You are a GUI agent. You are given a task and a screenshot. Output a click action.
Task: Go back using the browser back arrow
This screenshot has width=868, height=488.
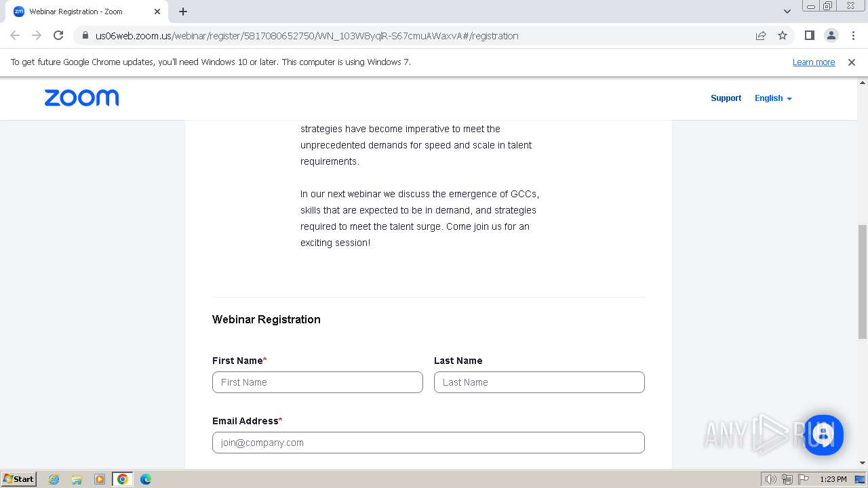point(15,35)
